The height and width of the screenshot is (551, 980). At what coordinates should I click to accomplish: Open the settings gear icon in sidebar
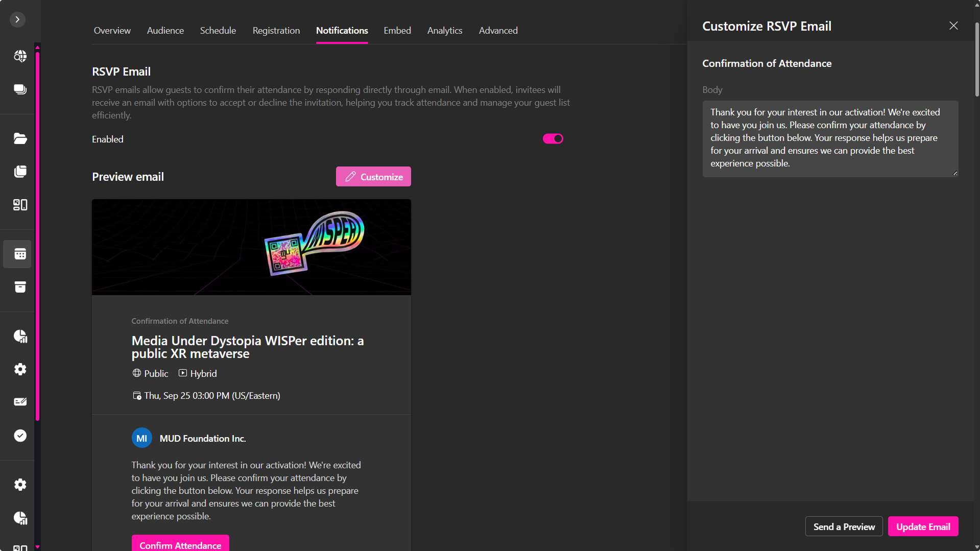click(20, 369)
